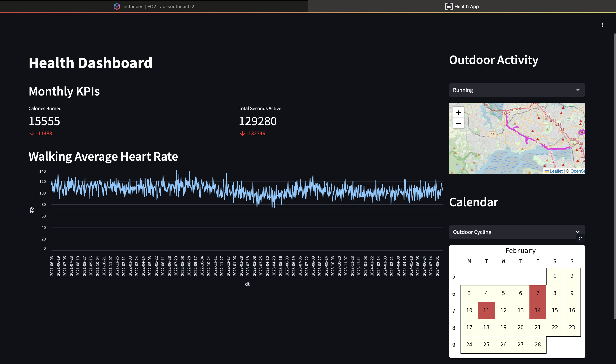Click the Calories Burned value 15555
Screen dimensions: 616x364
click(x=44, y=121)
